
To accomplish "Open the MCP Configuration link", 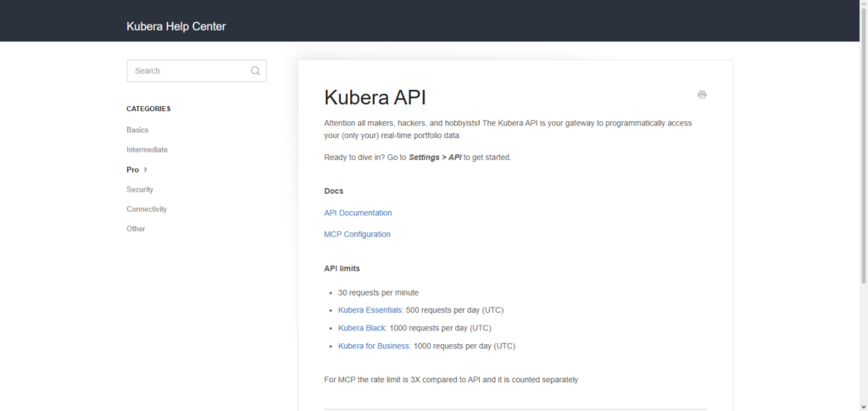I will 357,235.
